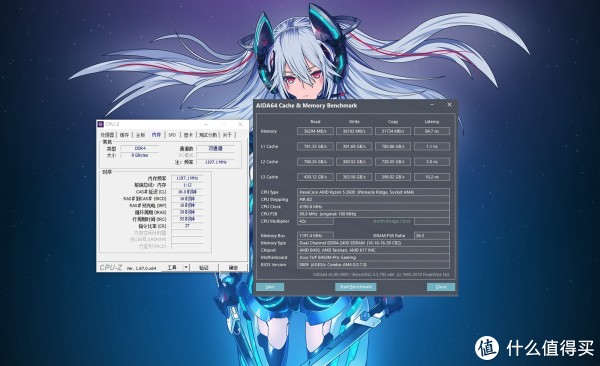Image resolution: width=600 pixels, height=366 pixels.
Task: Click the Memory Read result field
Action: click(315, 131)
